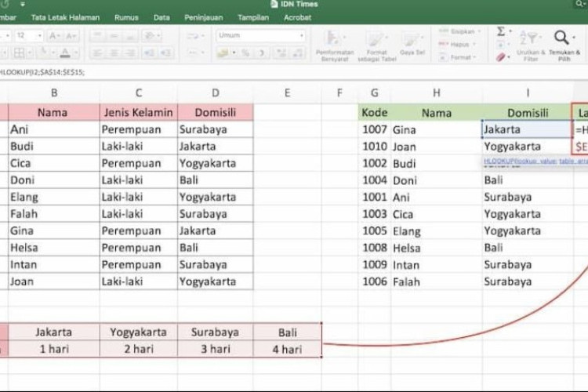Screen dimensions: 588x392
Task: Switch to the Rumus tab
Action: (126, 17)
